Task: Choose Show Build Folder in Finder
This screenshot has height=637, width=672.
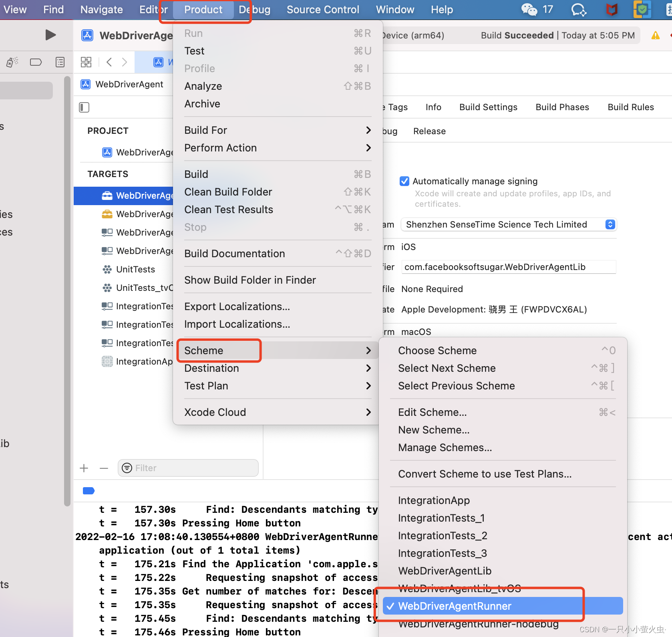Action: [x=278, y=280]
